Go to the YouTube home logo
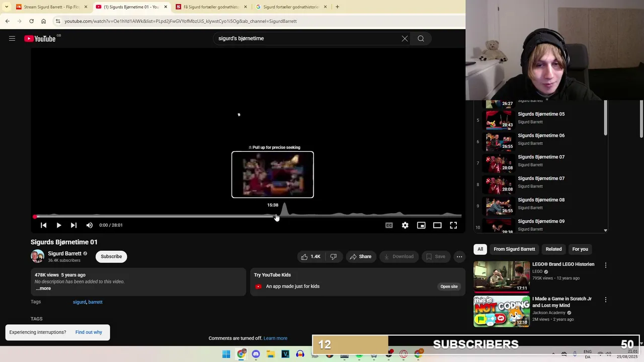Viewport: 644px width, 362px height. 40,39
